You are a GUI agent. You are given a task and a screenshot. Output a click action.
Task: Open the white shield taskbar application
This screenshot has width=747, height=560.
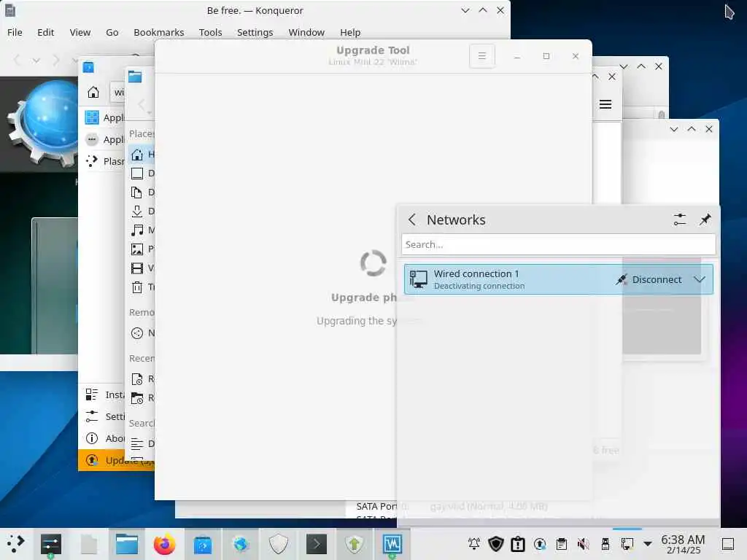point(278,544)
